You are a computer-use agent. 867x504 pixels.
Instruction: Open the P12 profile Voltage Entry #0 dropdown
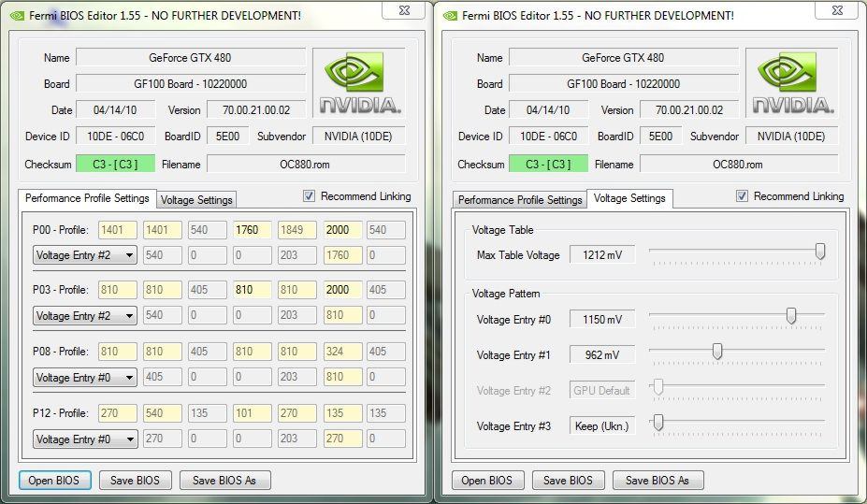pyautogui.click(x=84, y=439)
